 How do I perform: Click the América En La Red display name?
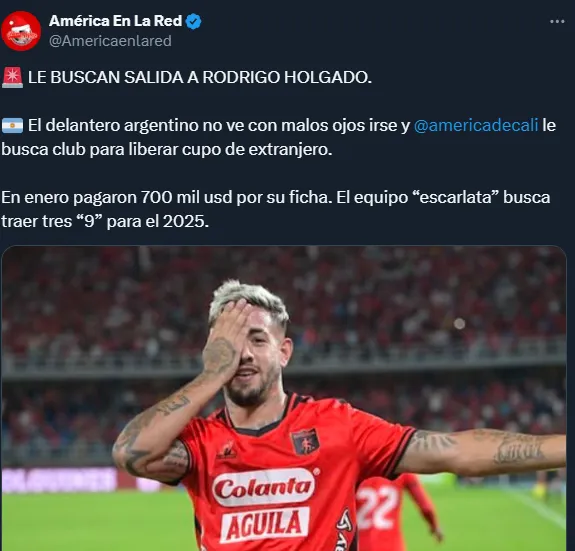point(115,21)
